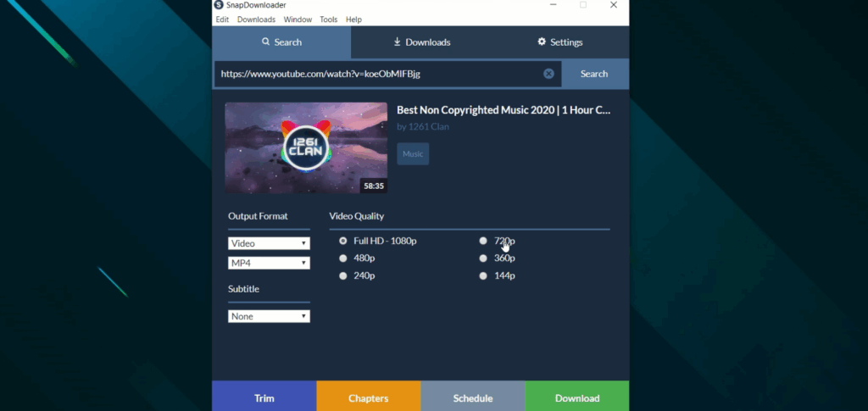Click the video title 'Best Non Copyrighted Music 2020'
This screenshot has height=411, width=868.
pyautogui.click(x=504, y=110)
